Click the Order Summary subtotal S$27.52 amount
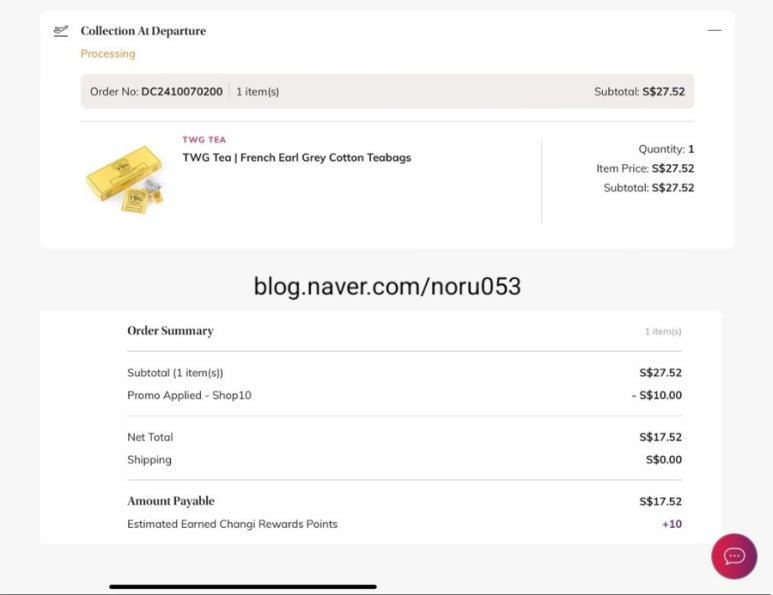773x595 pixels. (x=661, y=373)
